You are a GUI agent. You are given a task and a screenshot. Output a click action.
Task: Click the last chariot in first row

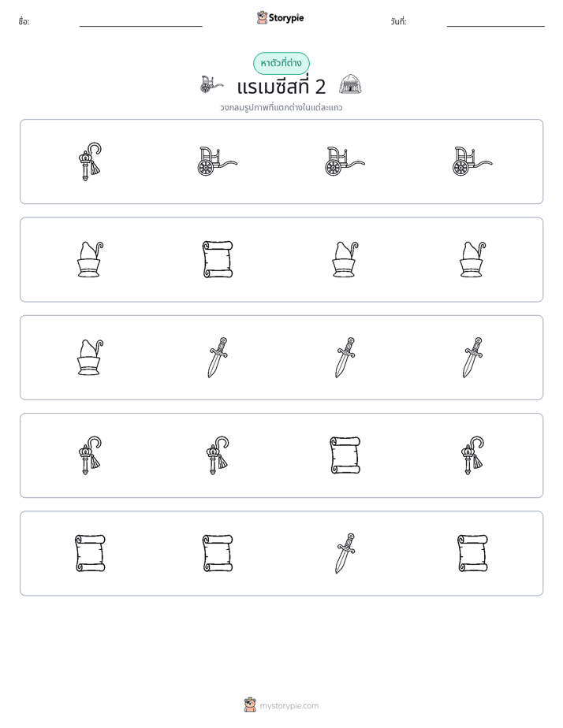click(x=472, y=162)
